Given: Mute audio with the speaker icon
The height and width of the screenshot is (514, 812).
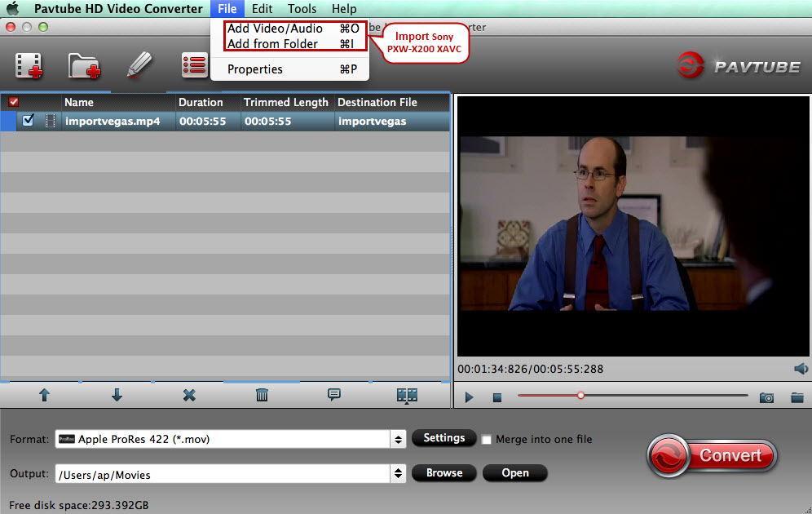Looking at the screenshot, I should [x=801, y=369].
